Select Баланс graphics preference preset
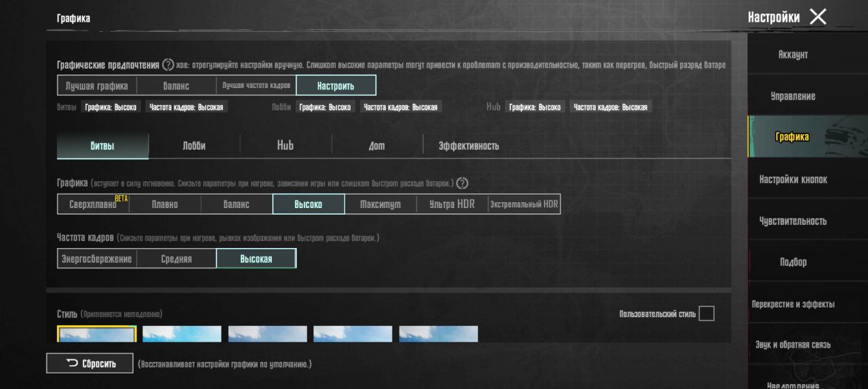The width and height of the screenshot is (868, 389). (x=176, y=86)
